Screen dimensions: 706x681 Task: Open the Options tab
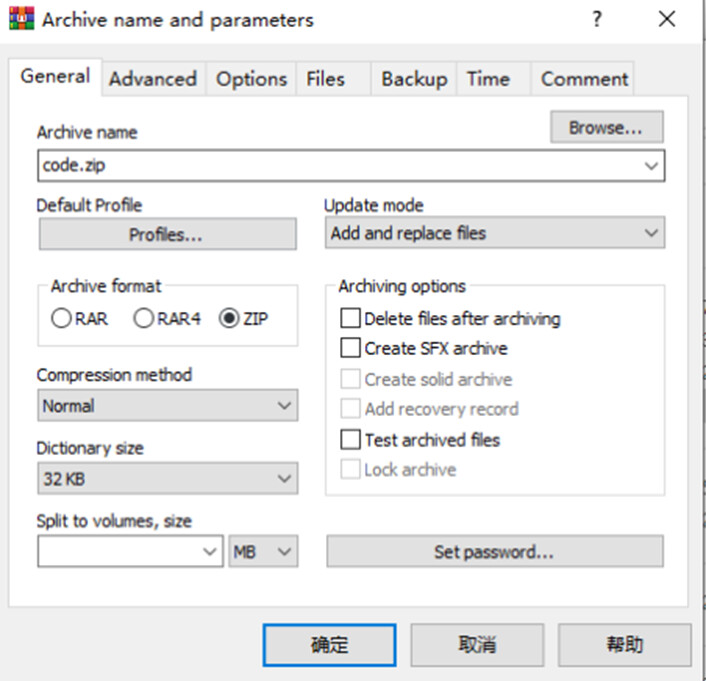click(x=251, y=79)
